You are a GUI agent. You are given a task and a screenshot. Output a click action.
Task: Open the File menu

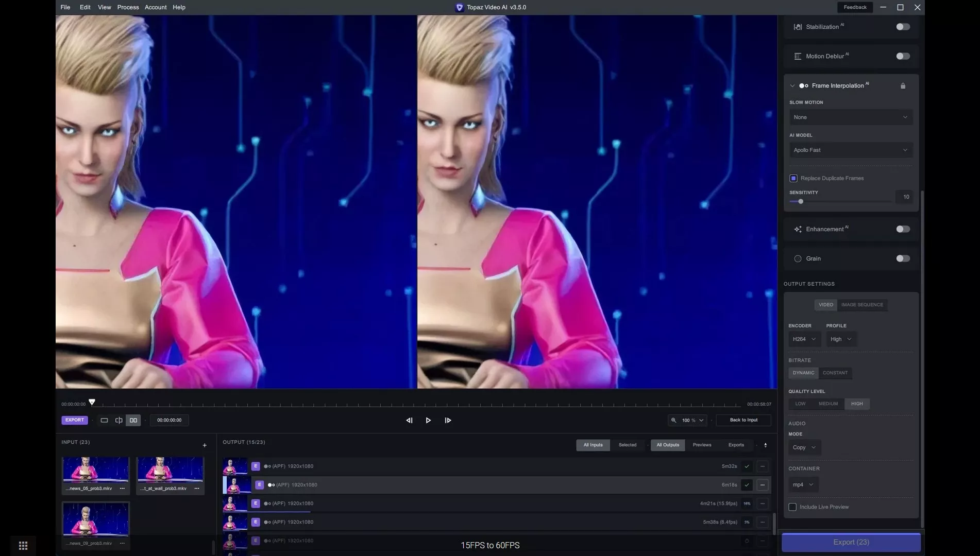(65, 7)
